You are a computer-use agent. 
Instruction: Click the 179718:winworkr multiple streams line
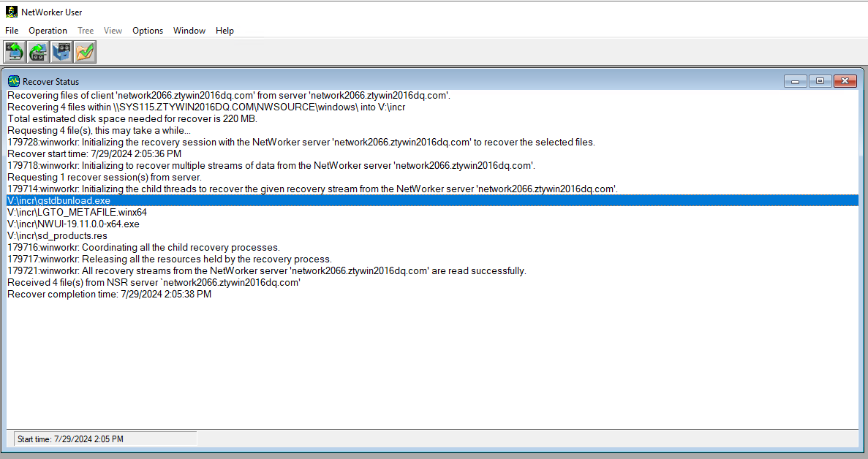(271, 165)
